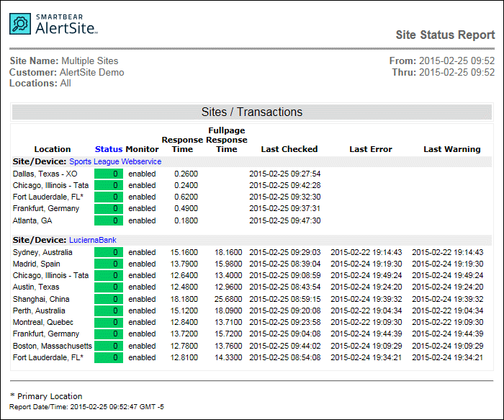The width and height of the screenshot is (504, 420).
Task: Click the Location column header
Action: click(x=53, y=149)
